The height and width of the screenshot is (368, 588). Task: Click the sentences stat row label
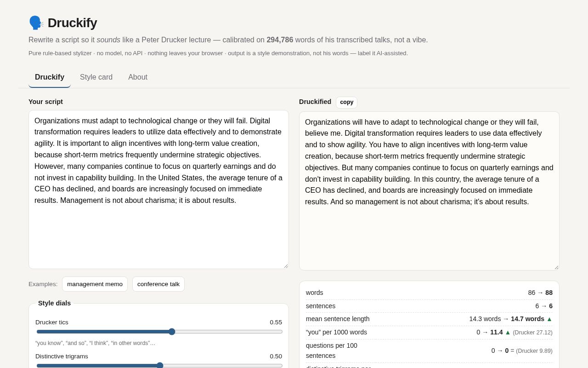pyautogui.click(x=321, y=306)
